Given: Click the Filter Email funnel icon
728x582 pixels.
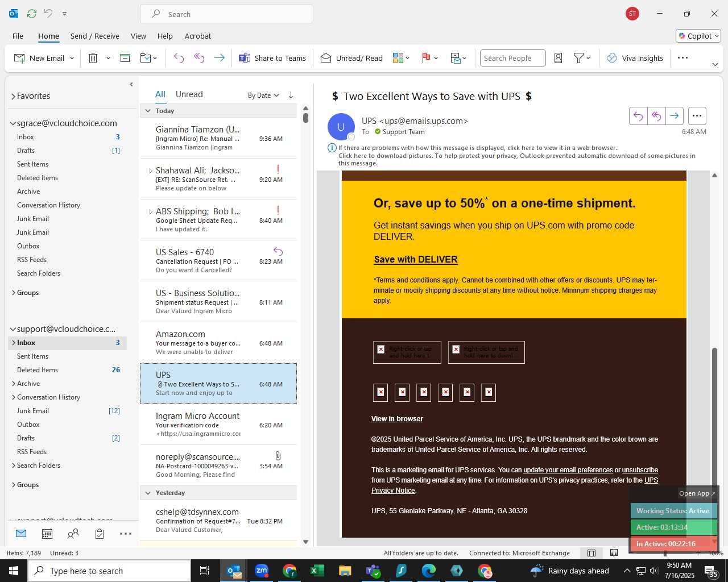Looking at the screenshot, I should click(x=578, y=58).
